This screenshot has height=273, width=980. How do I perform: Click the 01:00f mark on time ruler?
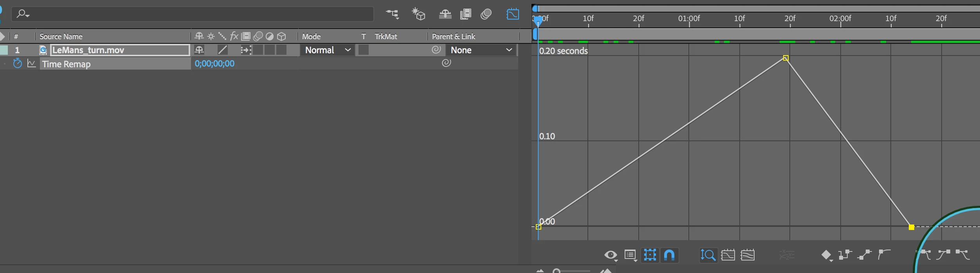(x=689, y=18)
